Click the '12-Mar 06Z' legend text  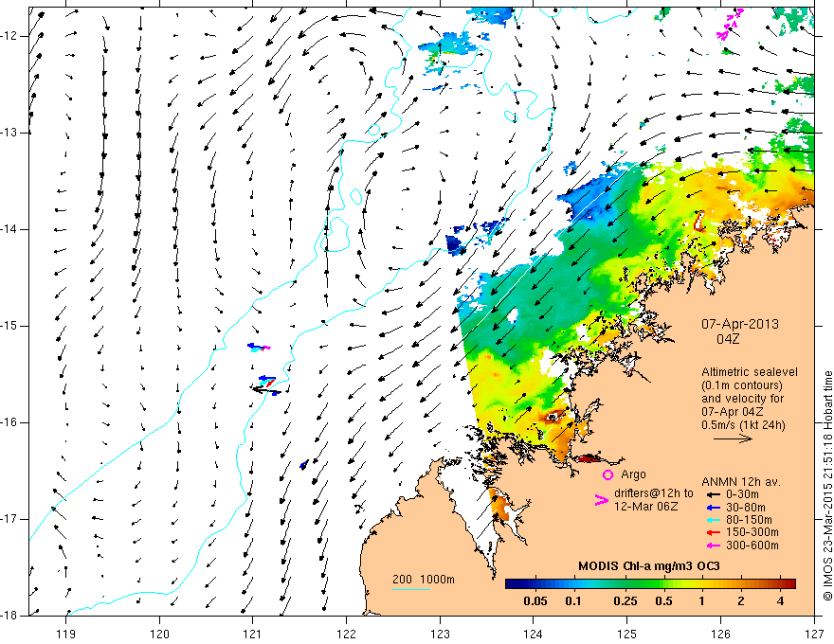[645, 507]
